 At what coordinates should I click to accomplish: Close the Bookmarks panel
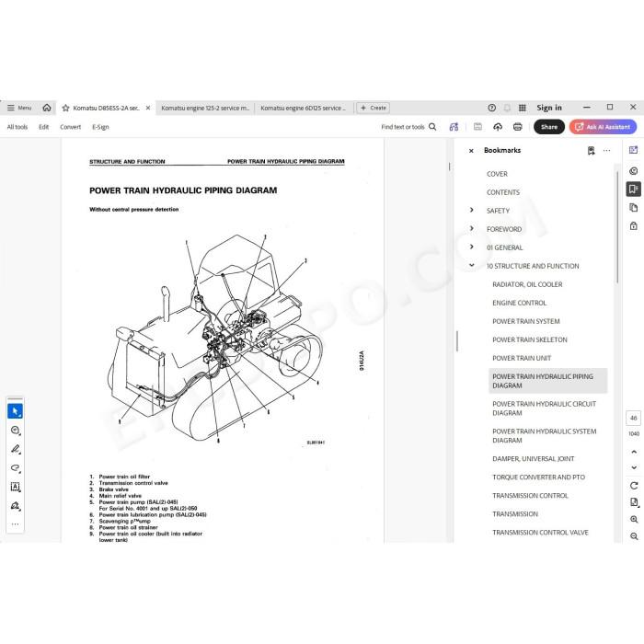[x=471, y=151]
